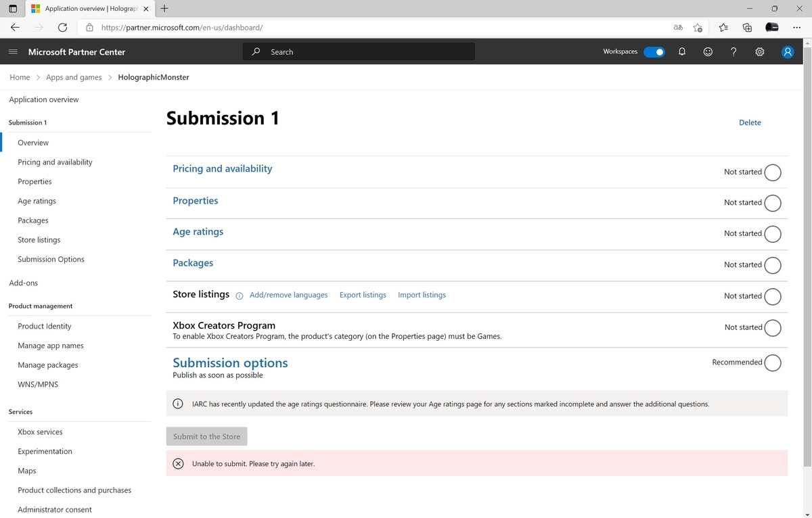Open Pricing and availability section link
This screenshot has width=812, height=518.
click(222, 168)
